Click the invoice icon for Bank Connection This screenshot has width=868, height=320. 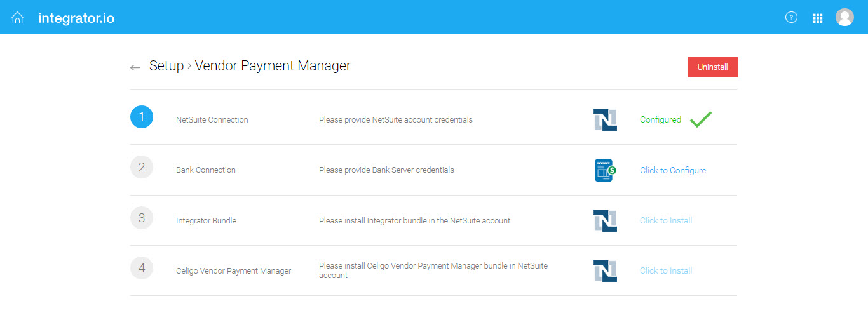[x=605, y=170]
